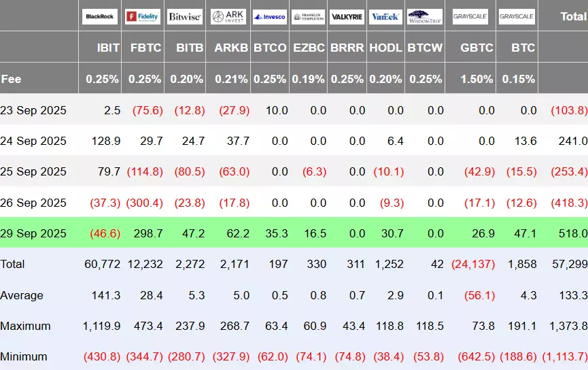Select the Maximum row label
This screenshot has height=370, width=588.
coord(24,326)
